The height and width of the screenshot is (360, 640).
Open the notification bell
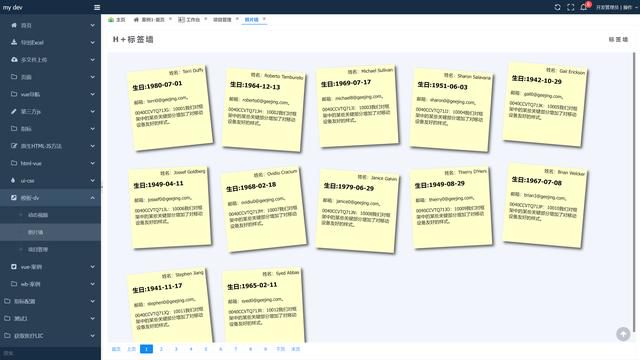tap(584, 7)
